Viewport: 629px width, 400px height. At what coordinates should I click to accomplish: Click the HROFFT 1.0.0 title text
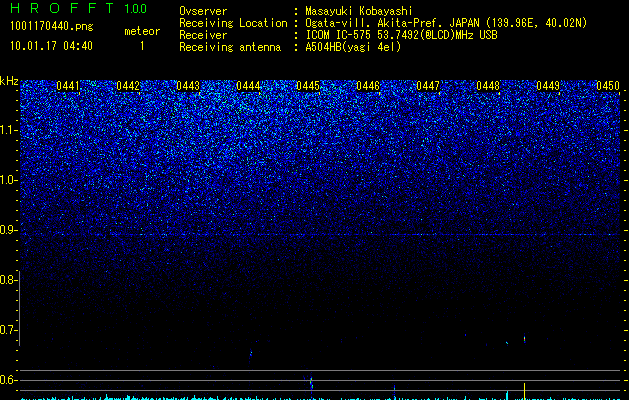pyautogui.click(x=78, y=8)
